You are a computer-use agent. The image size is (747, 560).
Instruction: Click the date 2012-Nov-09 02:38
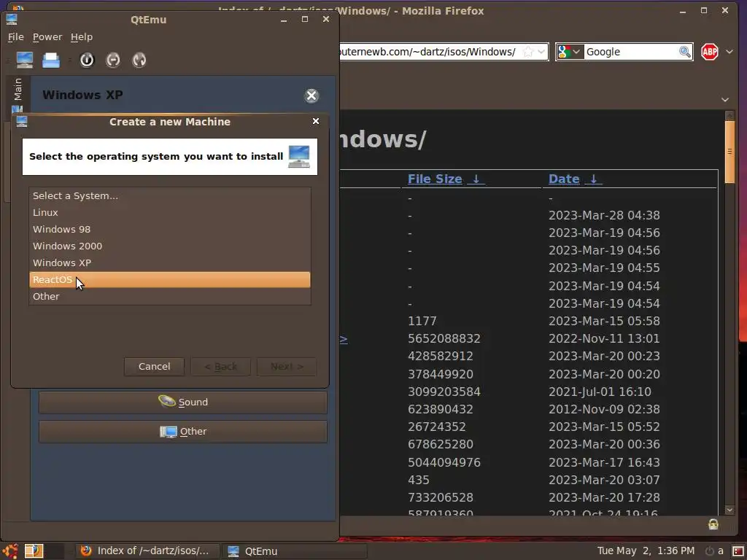point(603,410)
